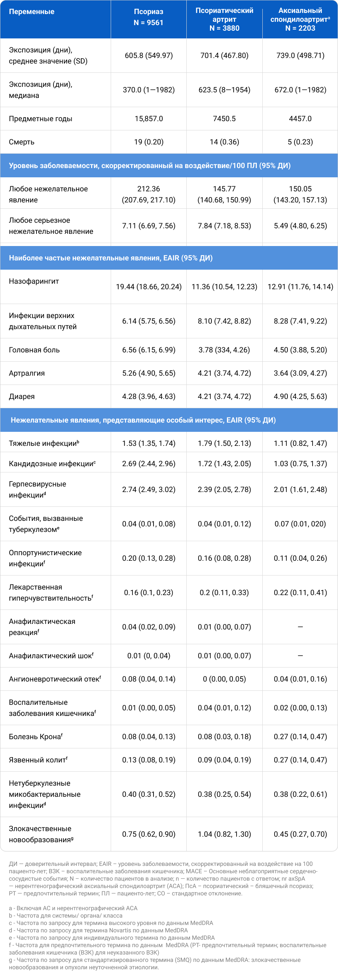The image size is (338, 980).
Task: Select the Тяжелые инфекции row label
Action: 44,443
